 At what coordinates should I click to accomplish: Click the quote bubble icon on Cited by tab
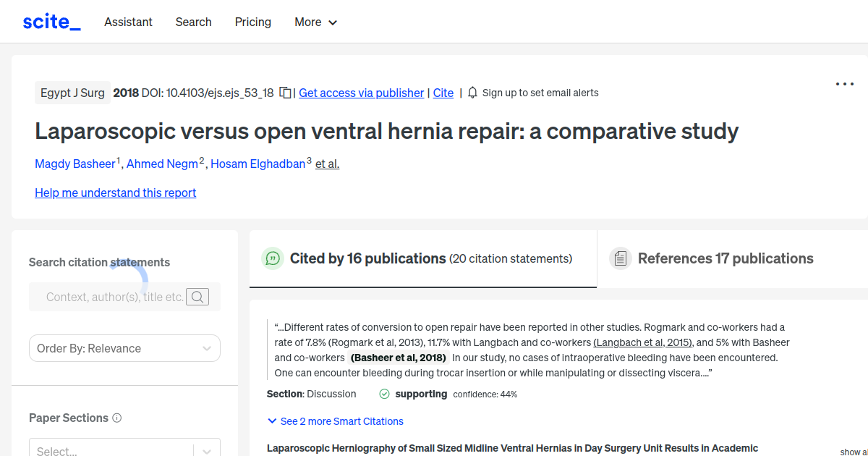pos(273,258)
